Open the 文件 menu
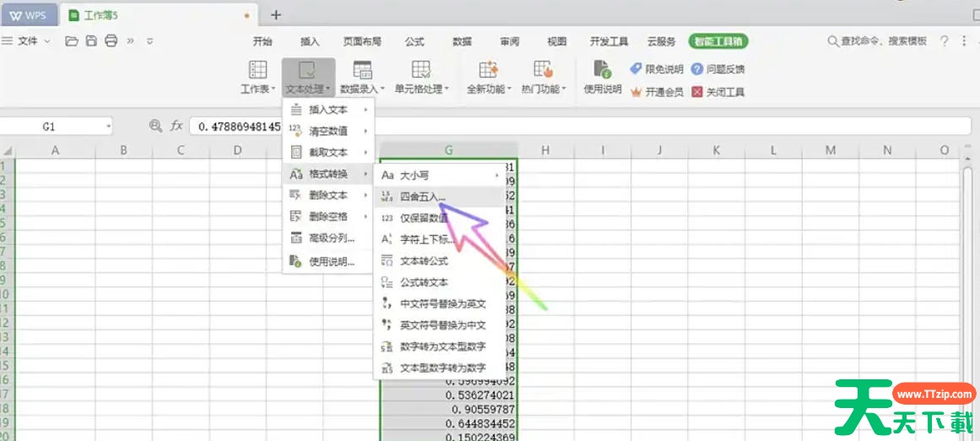The height and width of the screenshot is (441, 980). (26, 41)
